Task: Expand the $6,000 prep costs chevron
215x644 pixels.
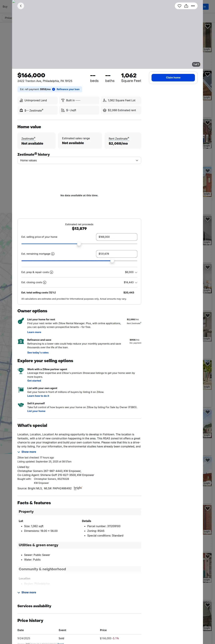Action: click(136, 272)
